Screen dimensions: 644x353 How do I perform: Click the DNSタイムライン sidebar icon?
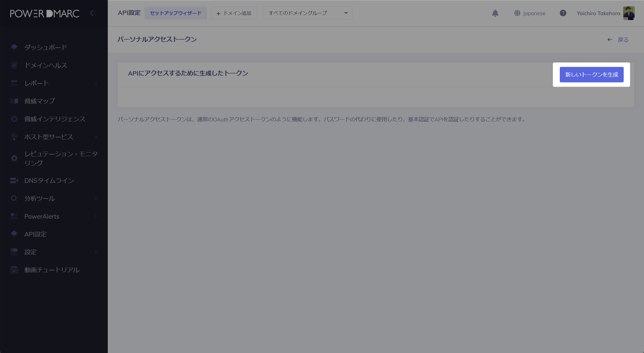coord(14,180)
